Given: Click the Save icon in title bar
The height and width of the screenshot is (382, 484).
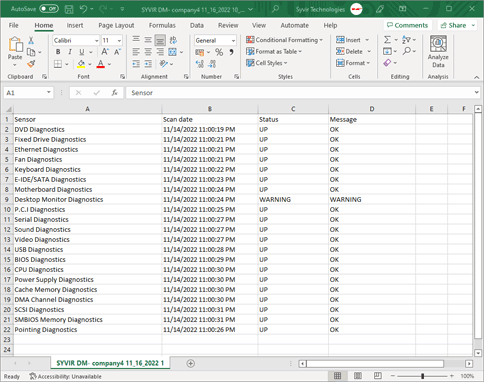Looking at the screenshot, I should (x=69, y=9).
